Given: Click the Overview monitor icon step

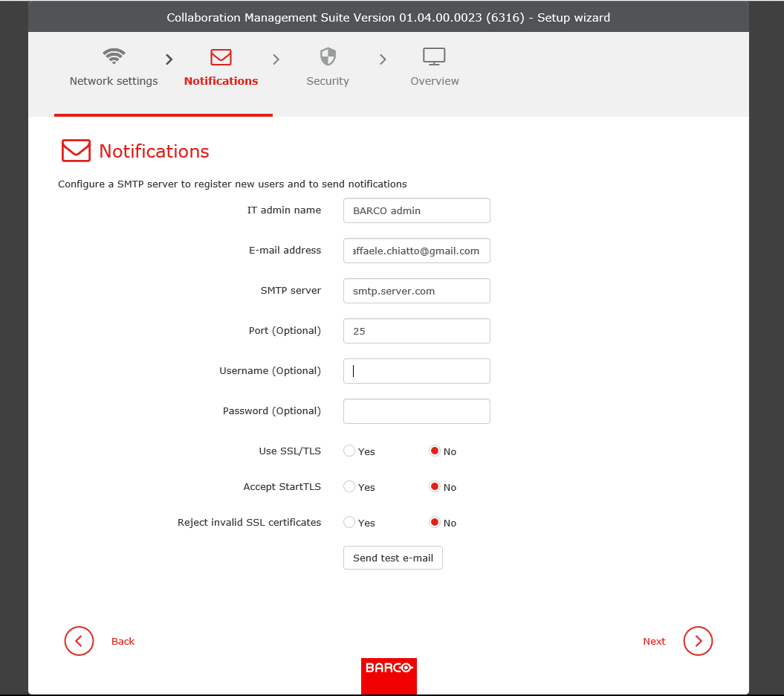Looking at the screenshot, I should click(434, 57).
